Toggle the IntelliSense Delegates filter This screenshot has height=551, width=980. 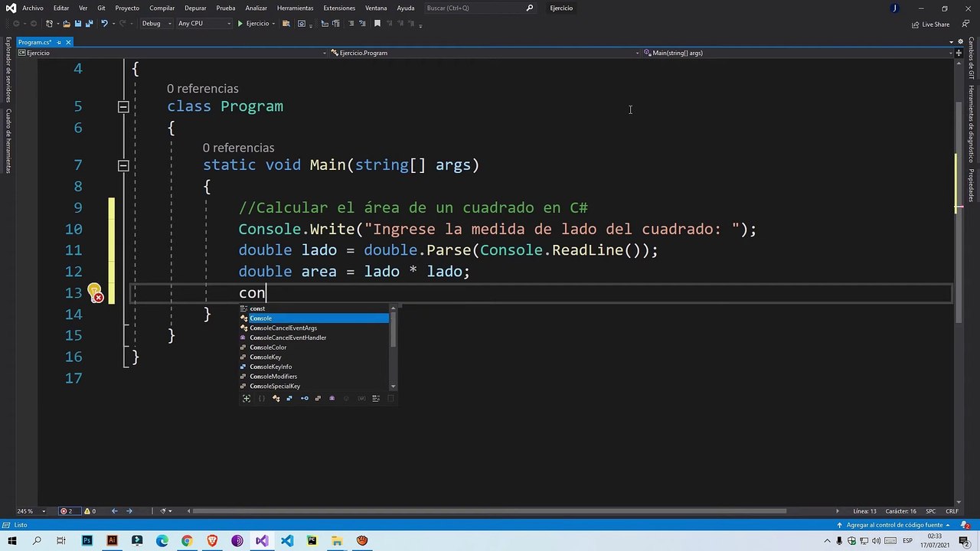pos(332,398)
